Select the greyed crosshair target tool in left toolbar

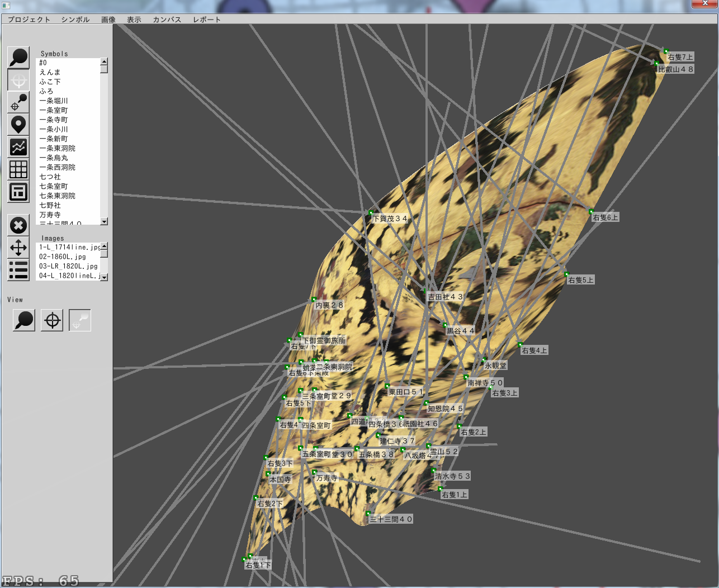click(x=18, y=80)
